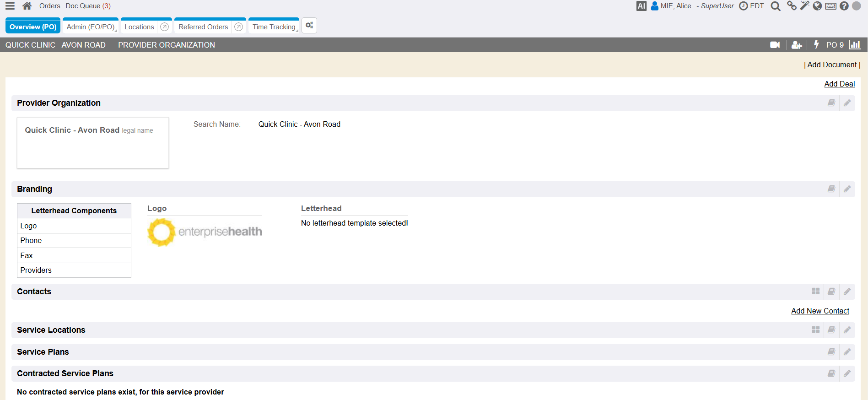Click the enterprisehealth logo image
The height and width of the screenshot is (400, 868).
pos(205,232)
